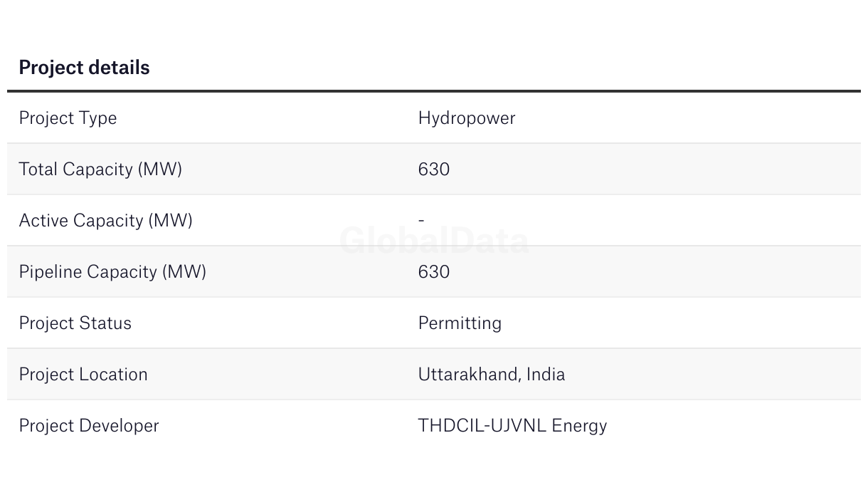Image resolution: width=868 pixels, height=480 pixels.
Task: Select the Project Location label
Action: click(x=83, y=375)
